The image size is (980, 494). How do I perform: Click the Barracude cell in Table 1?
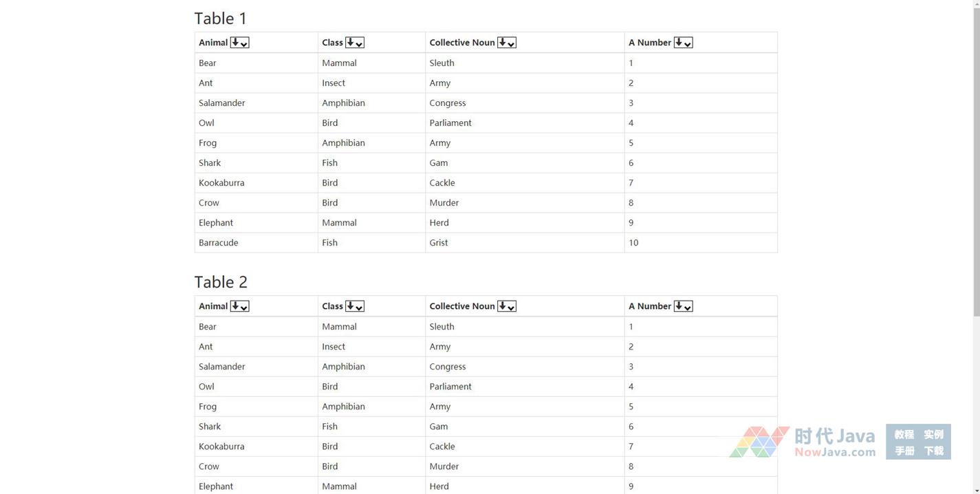[x=219, y=243]
